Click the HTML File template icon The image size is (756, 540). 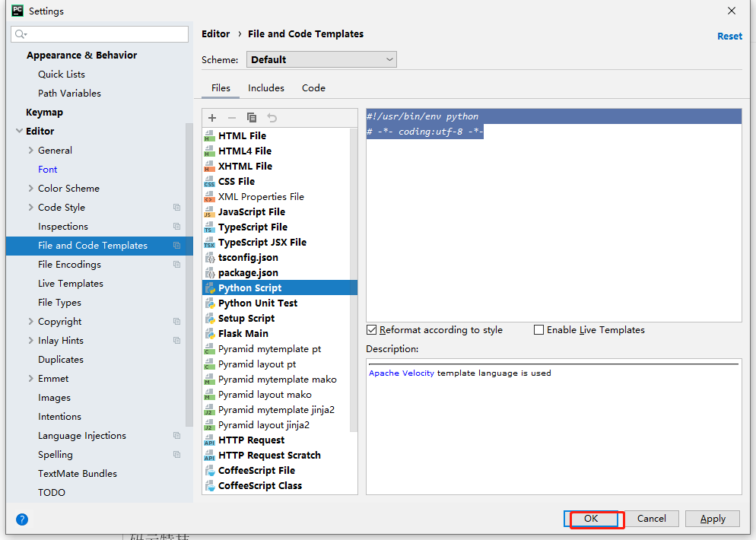(x=209, y=136)
